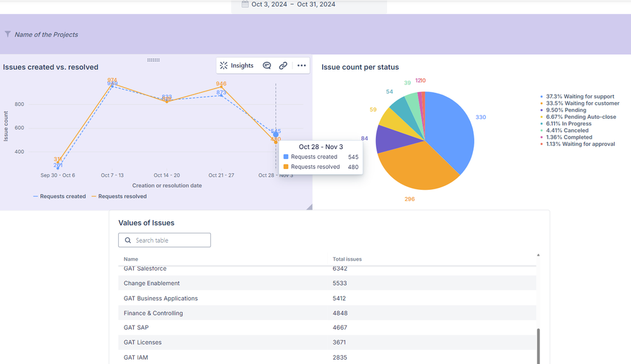
Task: Select the Change Enablement row
Action: point(327,283)
